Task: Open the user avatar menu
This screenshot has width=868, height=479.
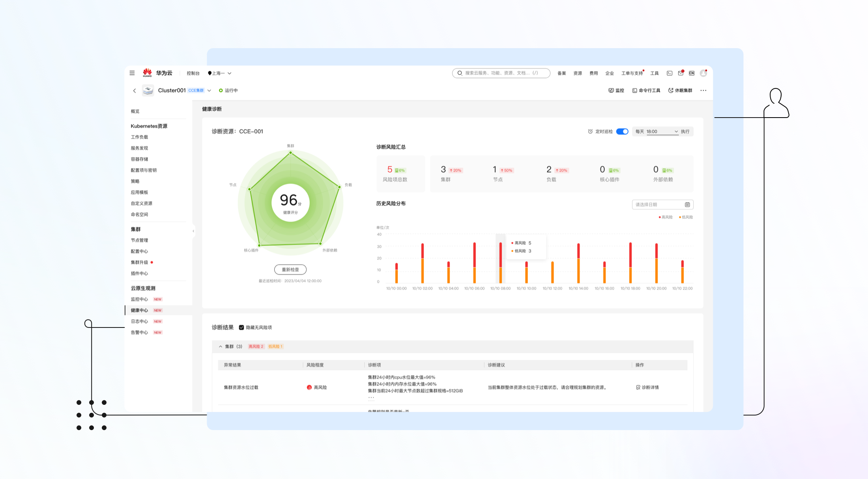Action: [703, 73]
